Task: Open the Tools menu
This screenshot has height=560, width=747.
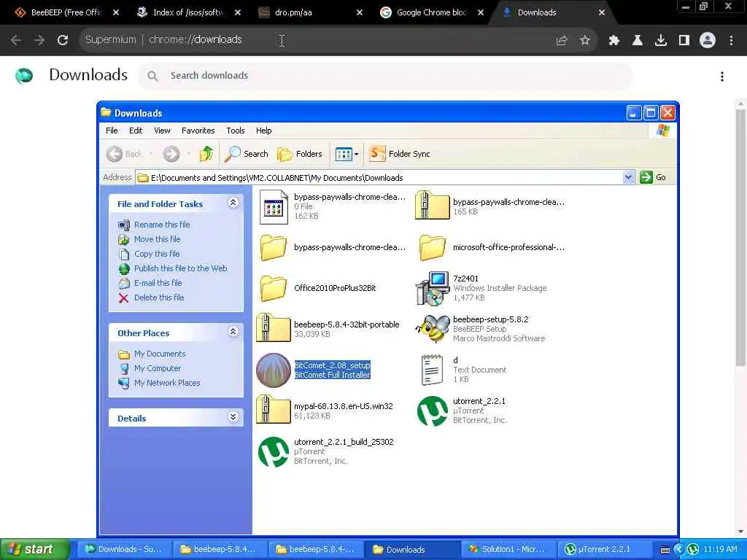Action: click(236, 131)
